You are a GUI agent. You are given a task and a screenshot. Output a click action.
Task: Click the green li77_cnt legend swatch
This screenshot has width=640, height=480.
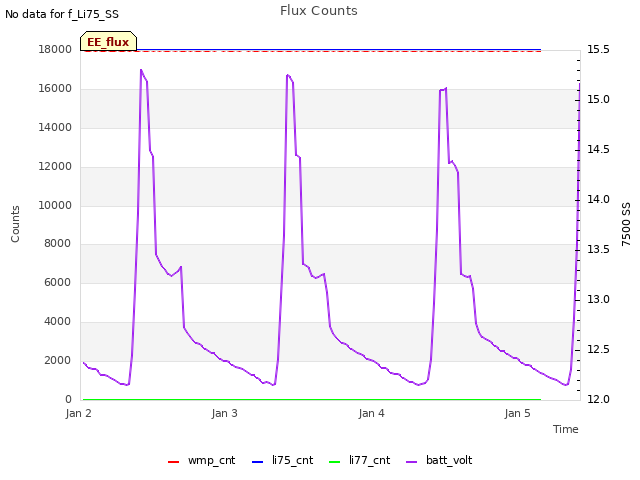coord(334,462)
